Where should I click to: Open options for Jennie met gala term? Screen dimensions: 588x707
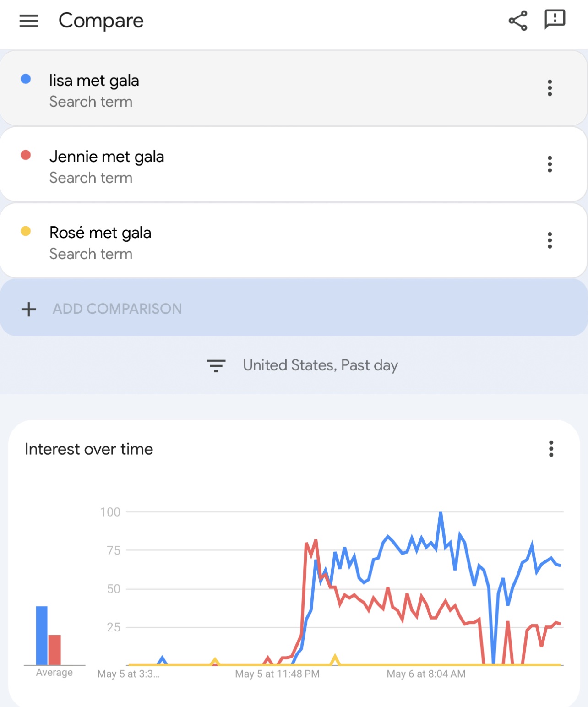550,164
